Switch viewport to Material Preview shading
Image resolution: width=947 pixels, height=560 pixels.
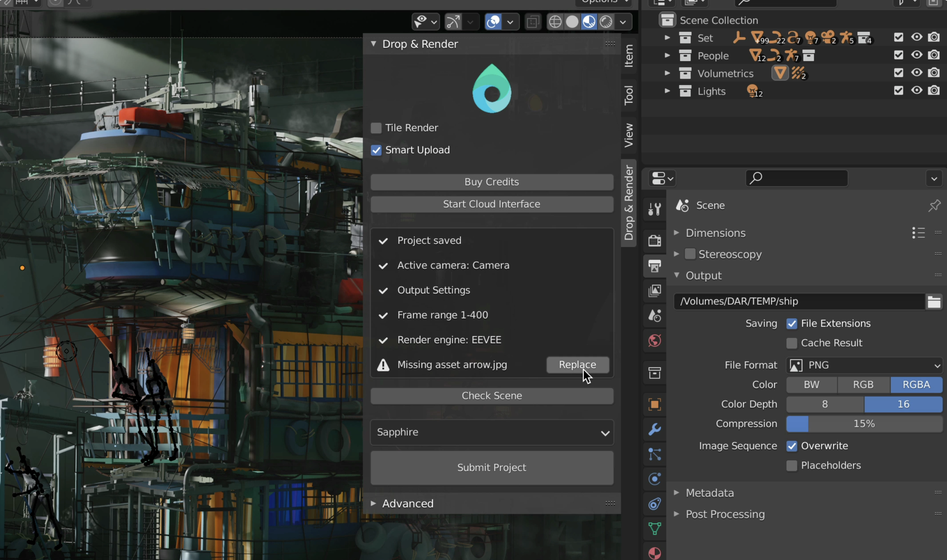point(589,21)
